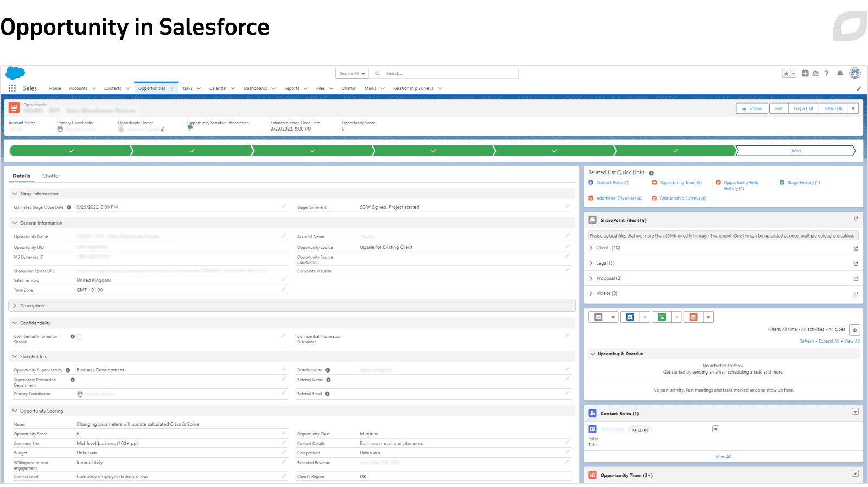Collapse the Upcoming & Overdue section
This screenshot has height=487, width=868.
[593, 354]
